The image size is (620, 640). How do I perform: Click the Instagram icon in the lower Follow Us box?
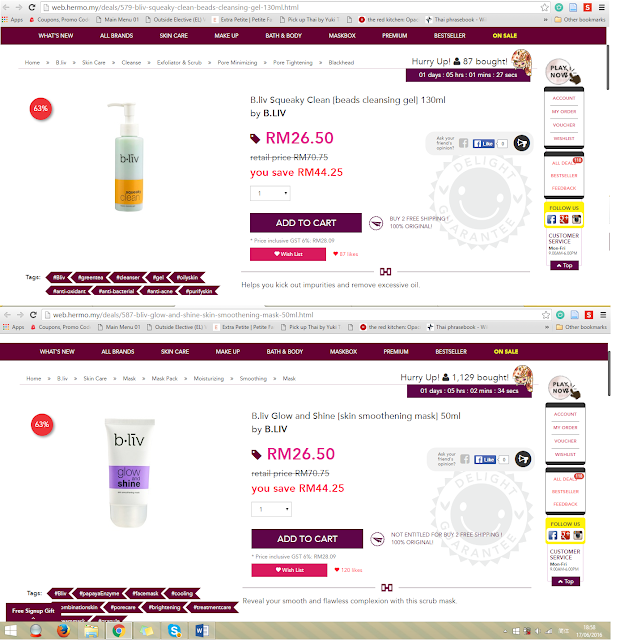click(x=578, y=535)
